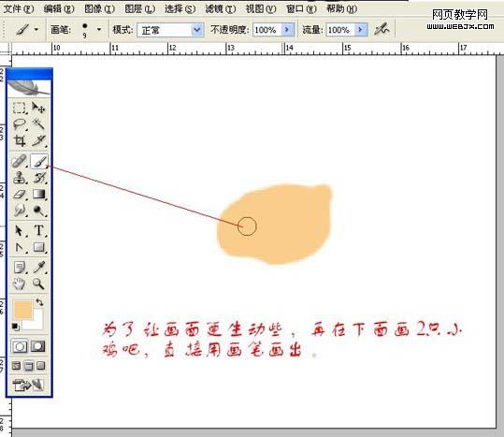Select the Crop tool
Viewport: 504px width, 437px height.
[x=20, y=141]
